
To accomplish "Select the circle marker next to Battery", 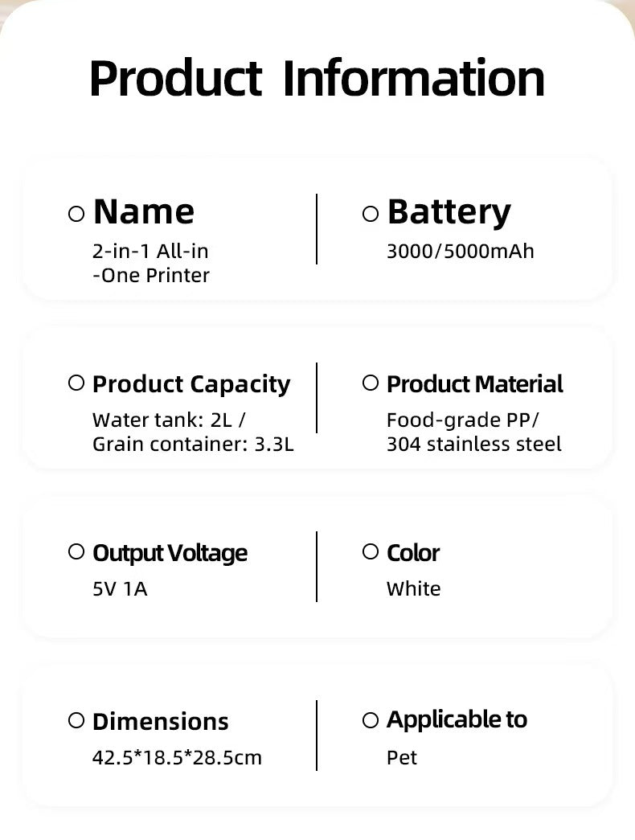I will coord(371,214).
